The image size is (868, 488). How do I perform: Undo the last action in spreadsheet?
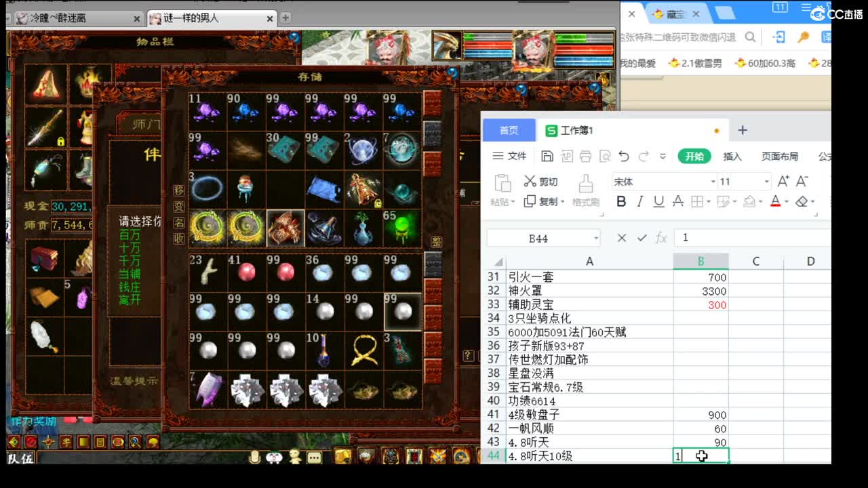tap(624, 157)
